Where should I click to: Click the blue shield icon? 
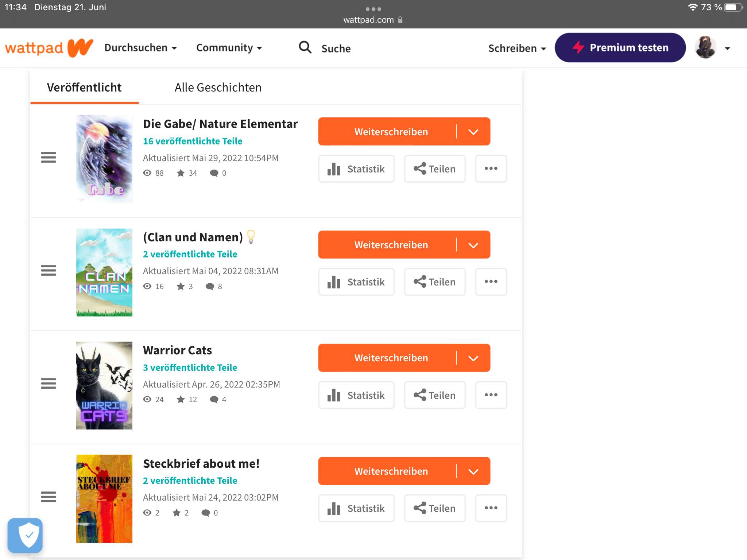click(x=25, y=535)
